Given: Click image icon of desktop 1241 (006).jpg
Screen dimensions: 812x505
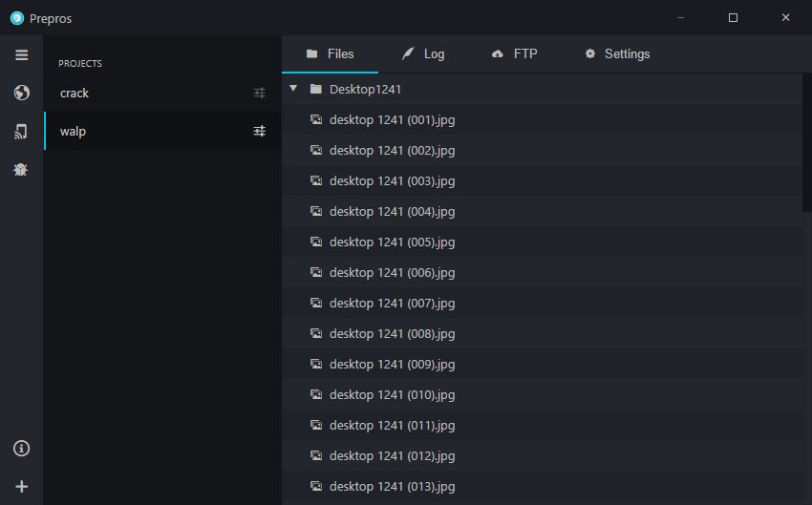Looking at the screenshot, I should [x=316, y=272].
